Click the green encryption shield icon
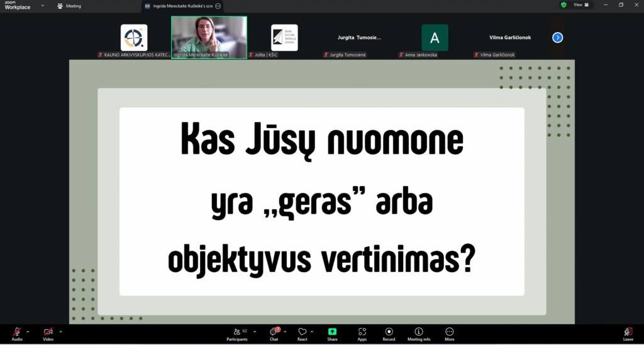Viewport: 644px width, 345px height. click(564, 5)
